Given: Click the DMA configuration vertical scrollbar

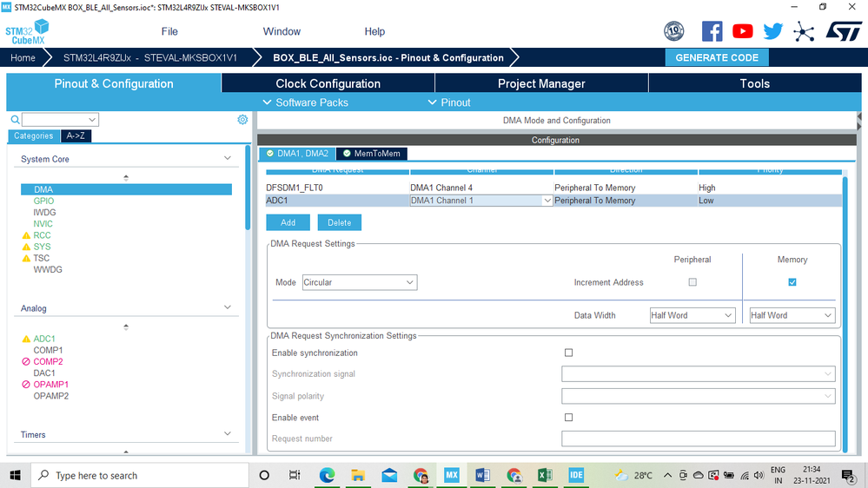Looking at the screenshot, I should coord(845,314).
